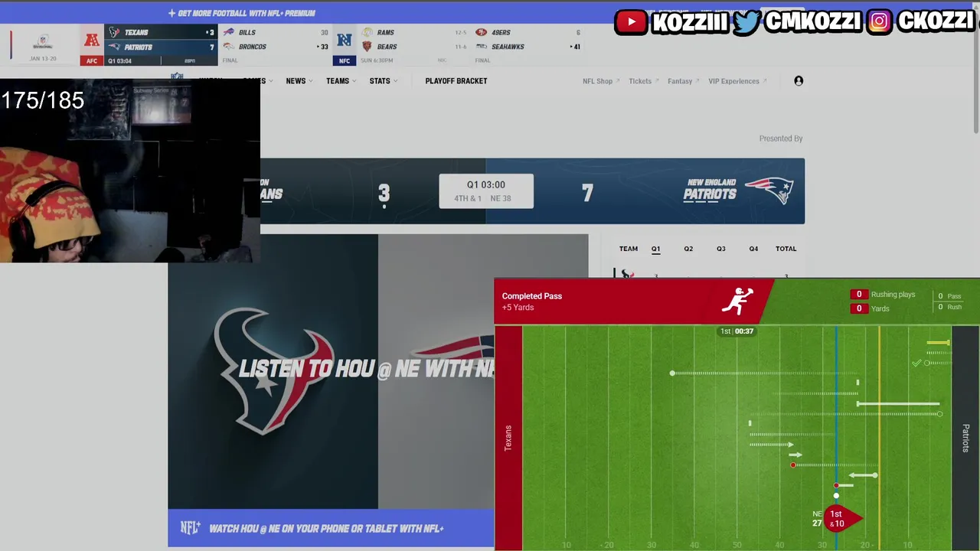Select the TOTAL column header

pos(786,249)
